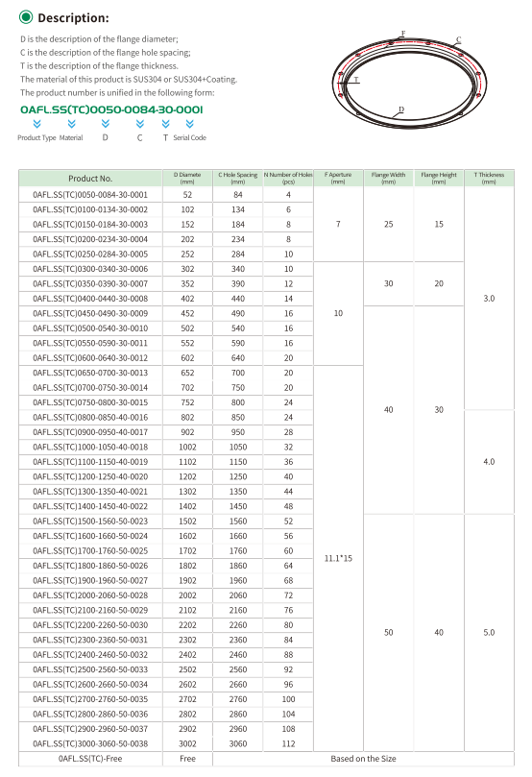Click the Flange Height value 20
The image size is (532, 777).
pyautogui.click(x=439, y=284)
